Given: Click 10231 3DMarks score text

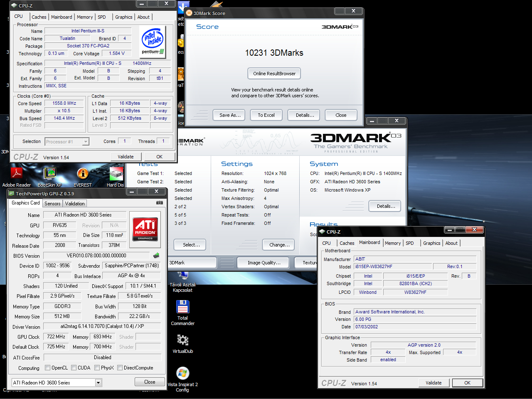Looking at the screenshot, I should click(274, 53).
